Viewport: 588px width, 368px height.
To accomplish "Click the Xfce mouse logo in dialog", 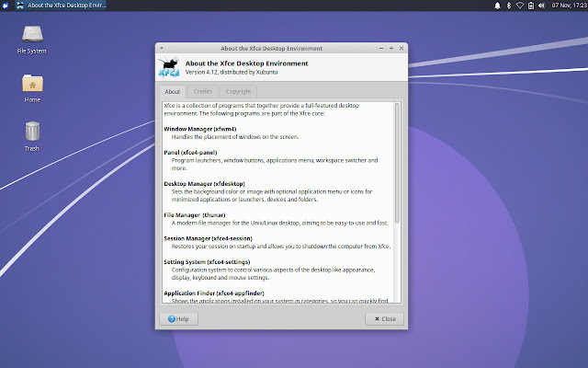I will tap(169, 67).
